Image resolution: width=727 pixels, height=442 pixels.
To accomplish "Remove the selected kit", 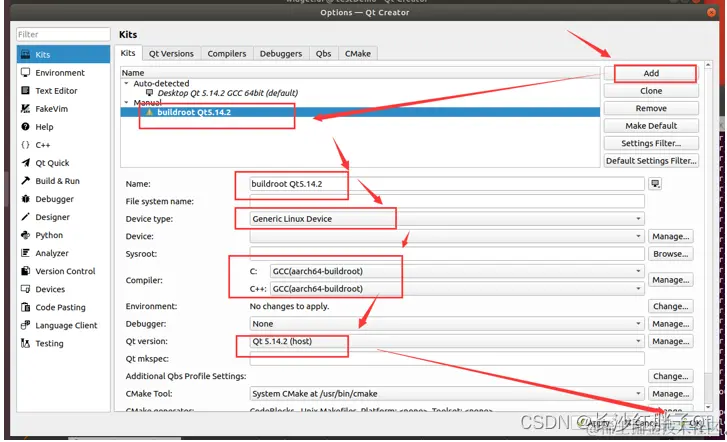I will [651, 108].
